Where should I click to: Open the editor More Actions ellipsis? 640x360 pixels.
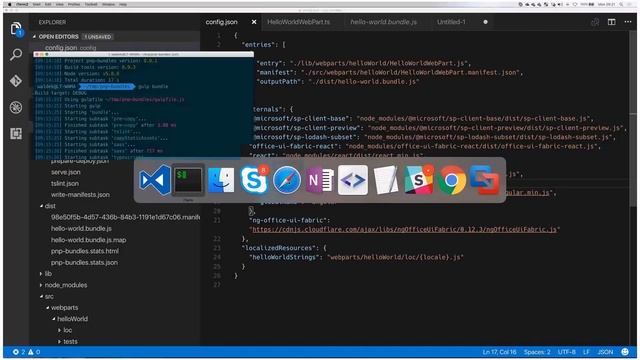[628, 22]
